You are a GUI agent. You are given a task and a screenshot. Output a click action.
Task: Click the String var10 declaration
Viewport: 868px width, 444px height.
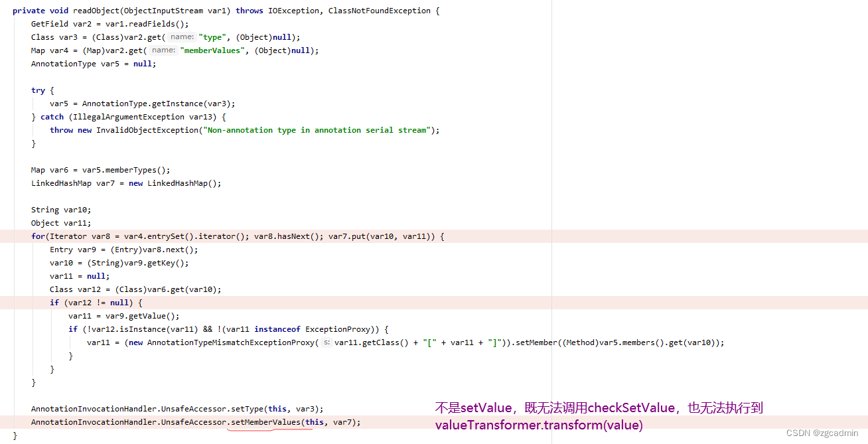point(61,210)
